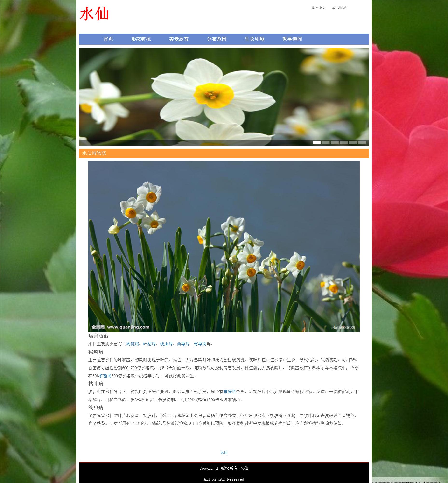
Task: Select 分布范围 from the navigation bar
Action: (217, 39)
